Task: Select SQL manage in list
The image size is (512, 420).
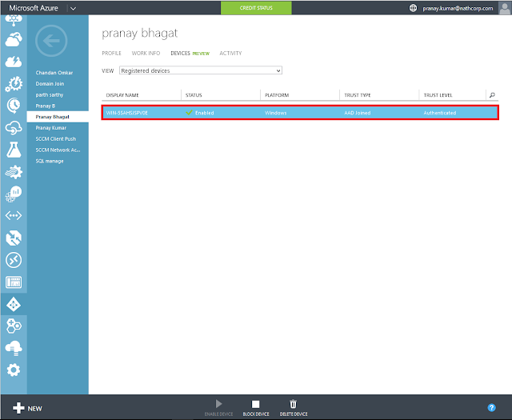Action: (x=50, y=161)
